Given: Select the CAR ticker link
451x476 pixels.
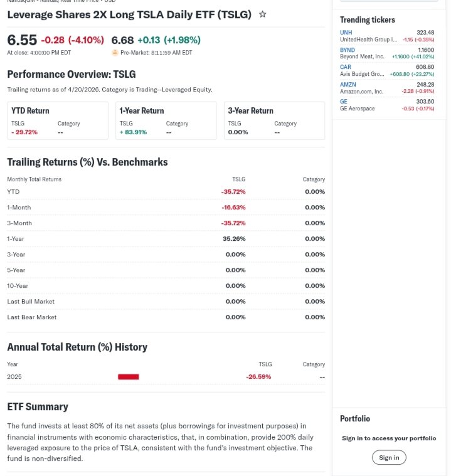Looking at the screenshot, I should pos(346,66).
